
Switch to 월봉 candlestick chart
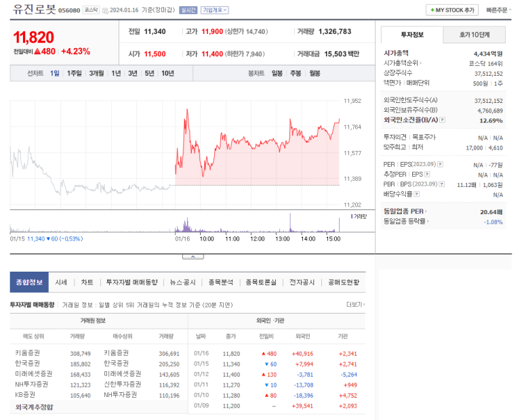(x=315, y=73)
